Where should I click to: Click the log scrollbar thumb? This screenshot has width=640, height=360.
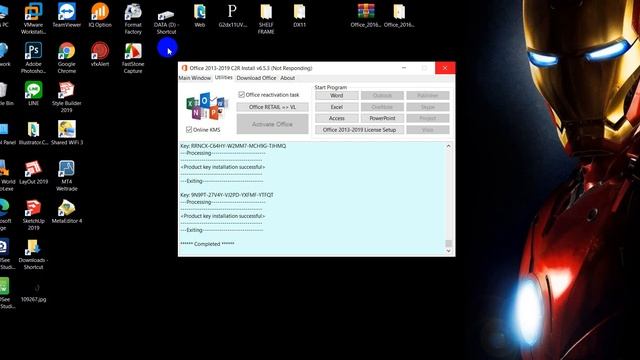click(x=448, y=243)
